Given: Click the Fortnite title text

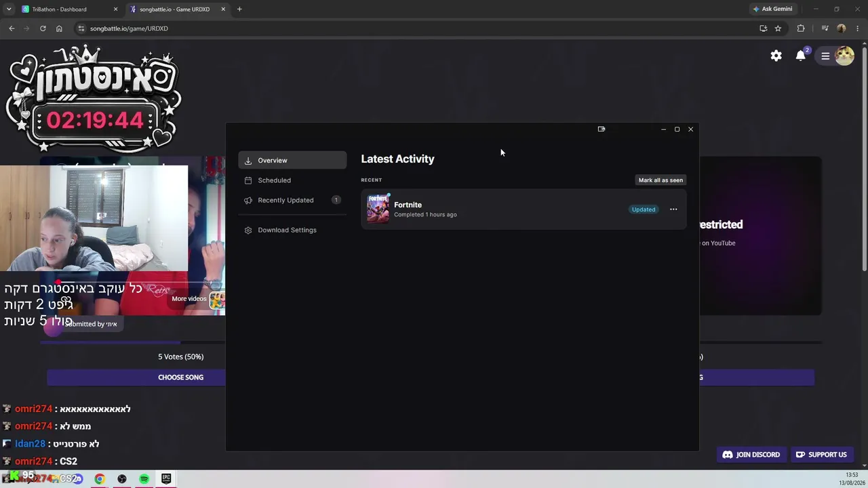Looking at the screenshot, I should (x=408, y=205).
